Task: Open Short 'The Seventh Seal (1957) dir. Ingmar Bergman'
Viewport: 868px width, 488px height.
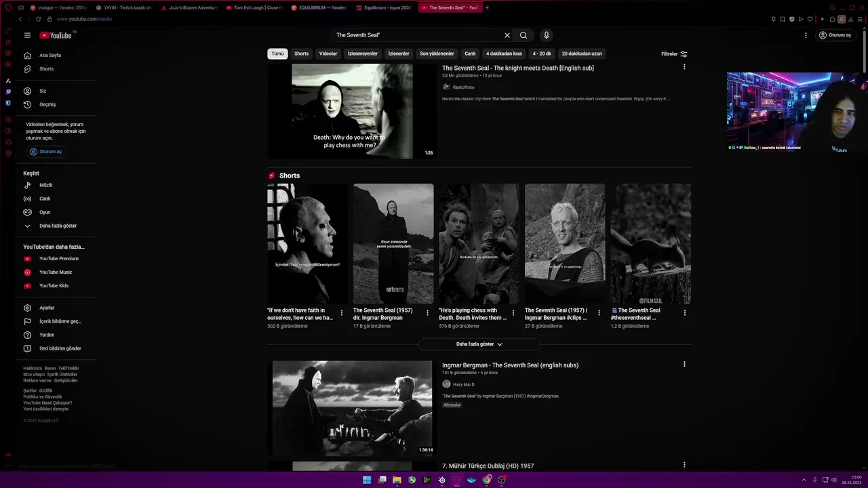Action: [393, 244]
